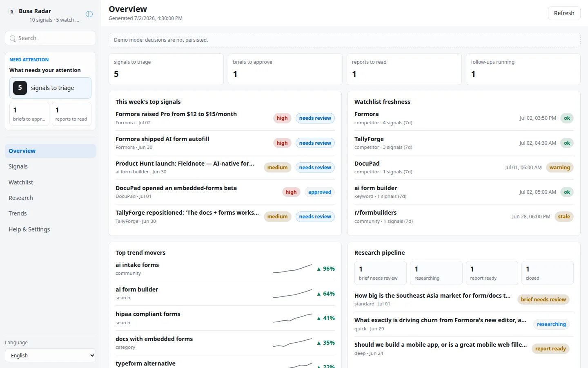Click the Busa Radar "R" logo icon
Viewport: 588px width, 368px height.
coord(12,12)
